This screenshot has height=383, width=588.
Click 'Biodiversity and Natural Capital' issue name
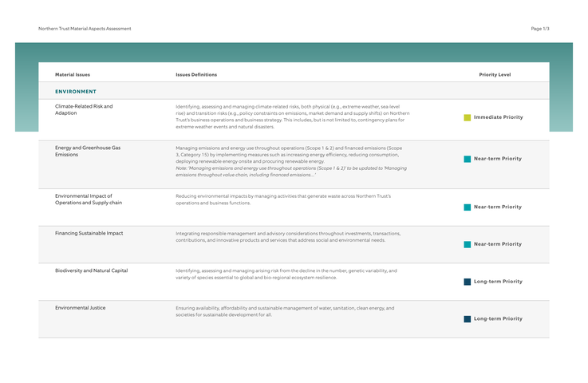pyautogui.click(x=91, y=270)
